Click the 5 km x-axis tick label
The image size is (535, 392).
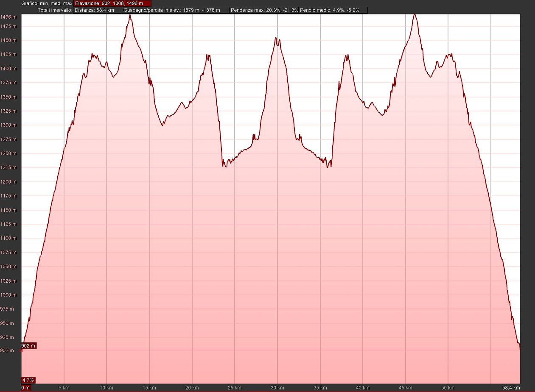tap(64, 388)
